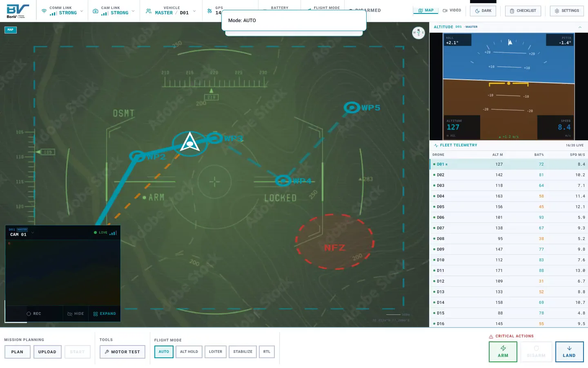Open the MOTOR TEST tool
The height and width of the screenshot is (368, 588).
122,352
